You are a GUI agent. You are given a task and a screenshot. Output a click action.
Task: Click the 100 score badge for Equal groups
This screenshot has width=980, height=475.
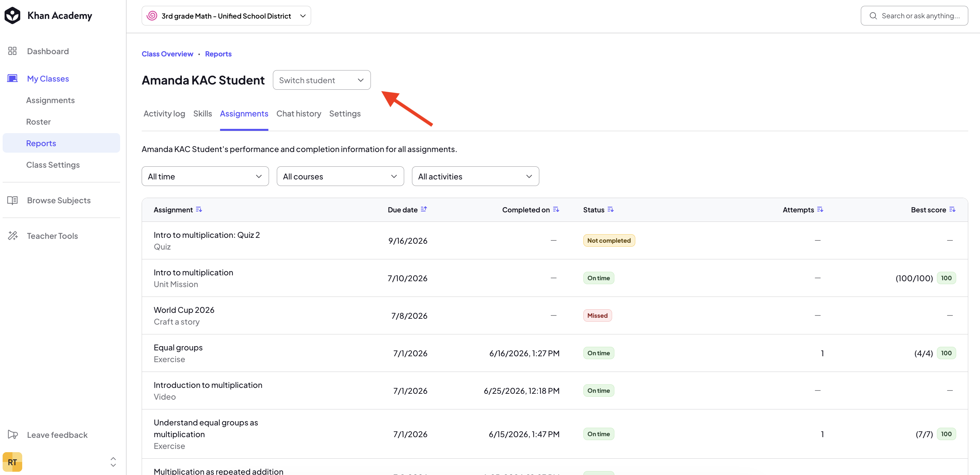946,353
